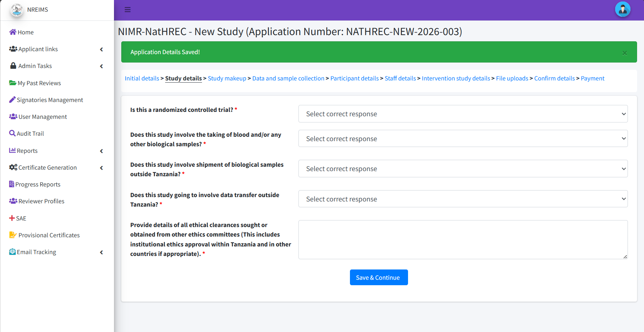
Task: Click the Email Tracking envelope icon
Action: pos(12,252)
